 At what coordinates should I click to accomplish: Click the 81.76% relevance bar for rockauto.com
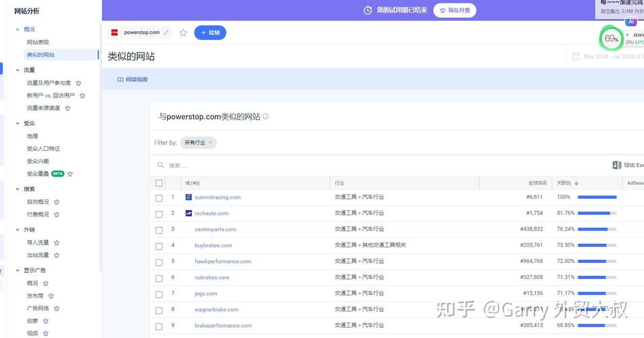coord(597,213)
